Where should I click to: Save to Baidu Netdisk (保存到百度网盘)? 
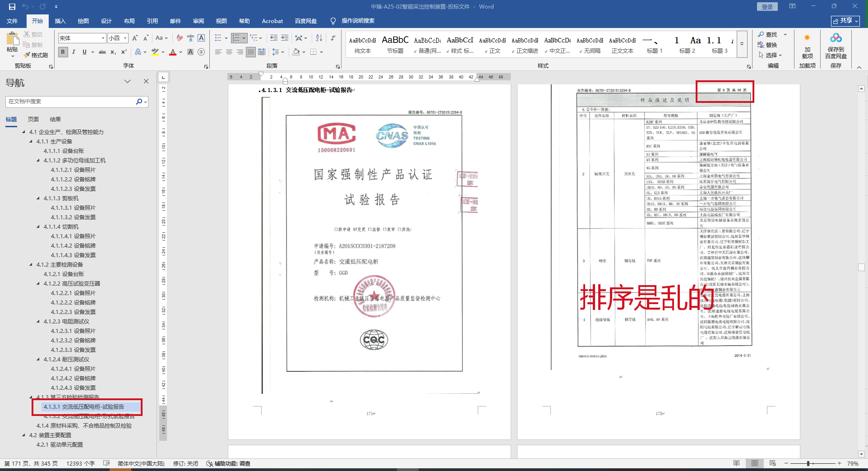click(x=836, y=47)
